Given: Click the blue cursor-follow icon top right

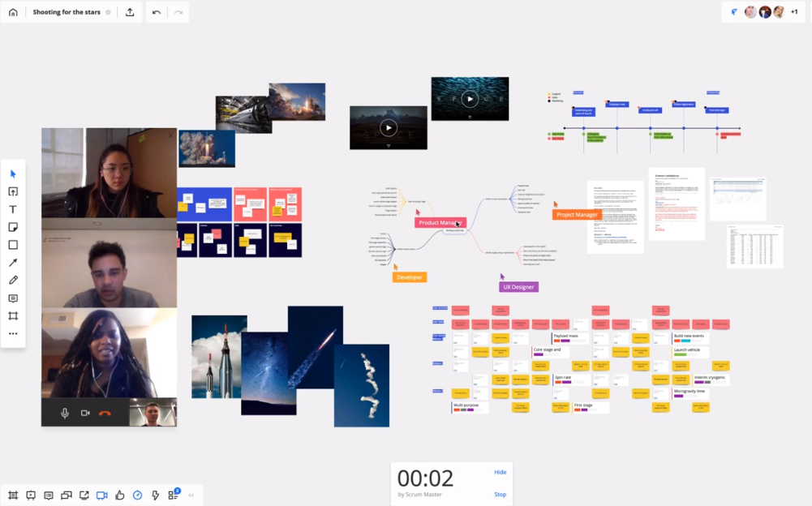Looking at the screenshot, I should point(734,12).
